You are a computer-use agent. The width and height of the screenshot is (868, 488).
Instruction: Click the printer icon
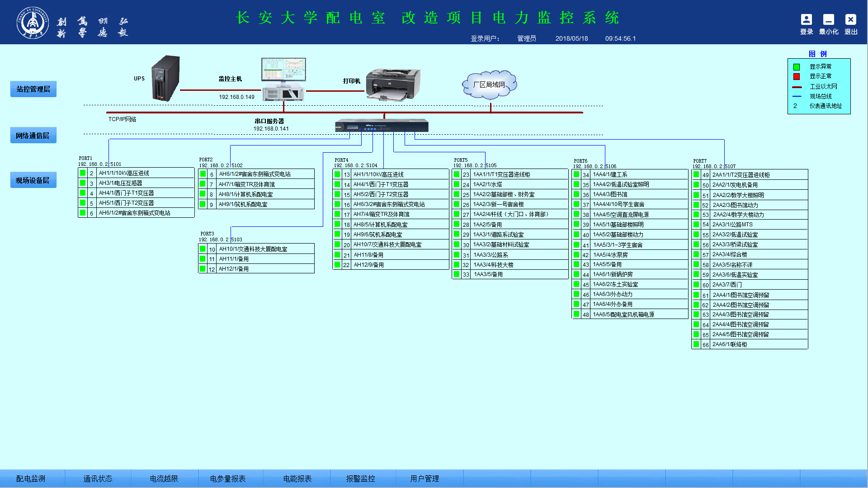pos(392,84)
